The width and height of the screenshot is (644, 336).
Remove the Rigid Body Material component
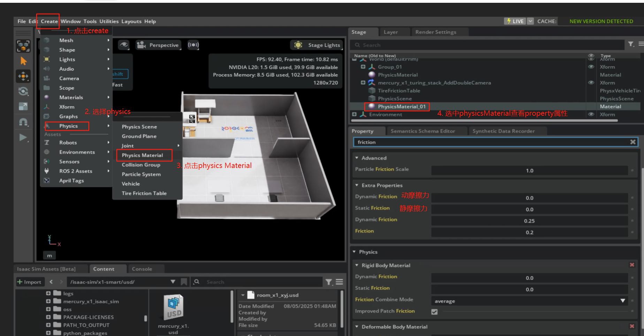pos(632,265)
